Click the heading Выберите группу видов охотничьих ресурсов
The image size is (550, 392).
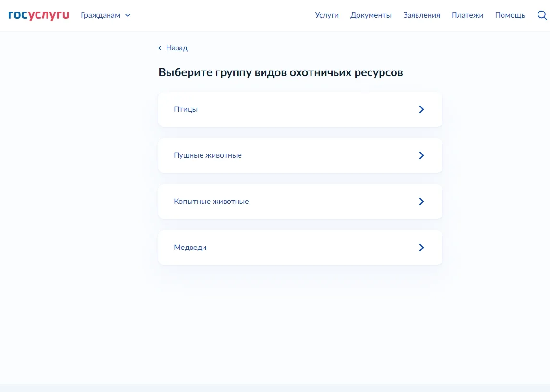(281, 73)
